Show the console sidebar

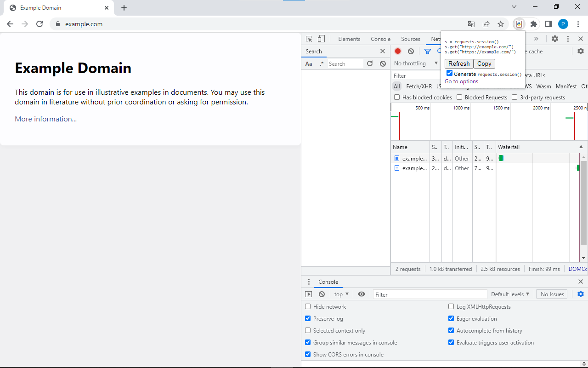point(309,294)
